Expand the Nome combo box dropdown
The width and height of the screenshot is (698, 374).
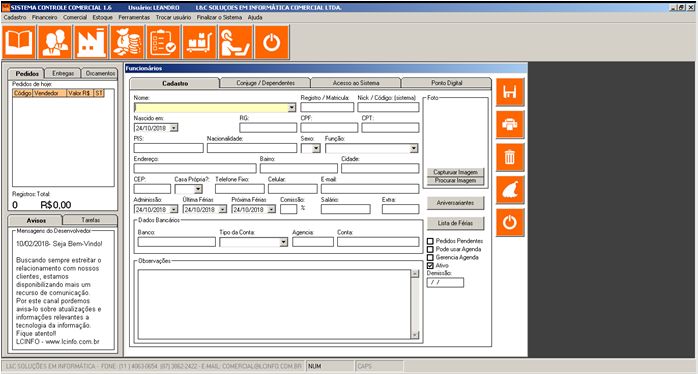click(292, 107)
